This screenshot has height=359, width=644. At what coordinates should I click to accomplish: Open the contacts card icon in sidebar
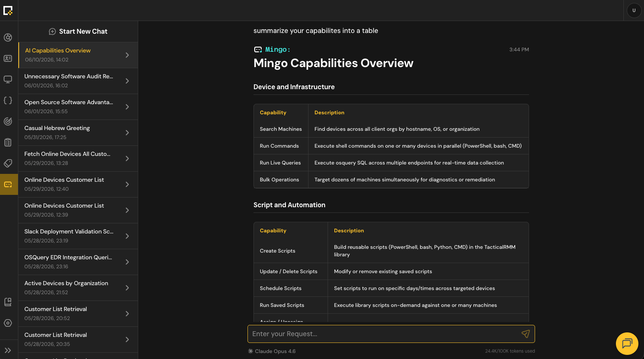[x=8, y=58]
